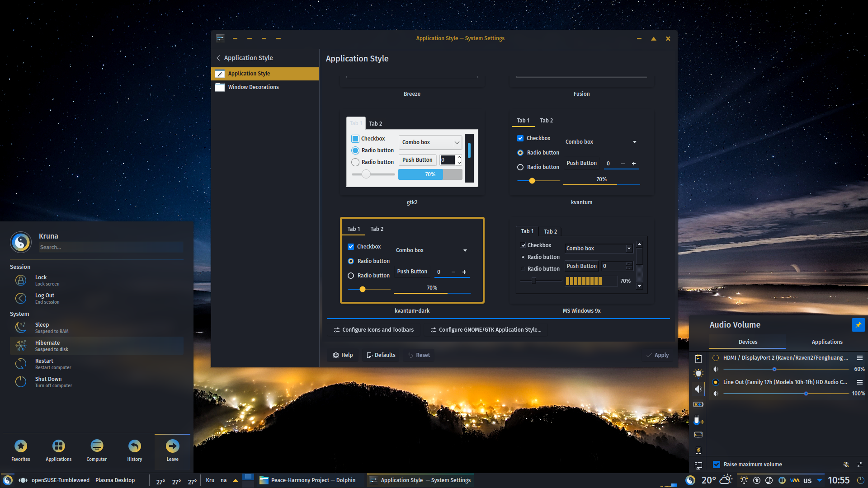This screenshot has height=488, width=868.
Task: Open the network computer tray icon
Action: (698, 465)
